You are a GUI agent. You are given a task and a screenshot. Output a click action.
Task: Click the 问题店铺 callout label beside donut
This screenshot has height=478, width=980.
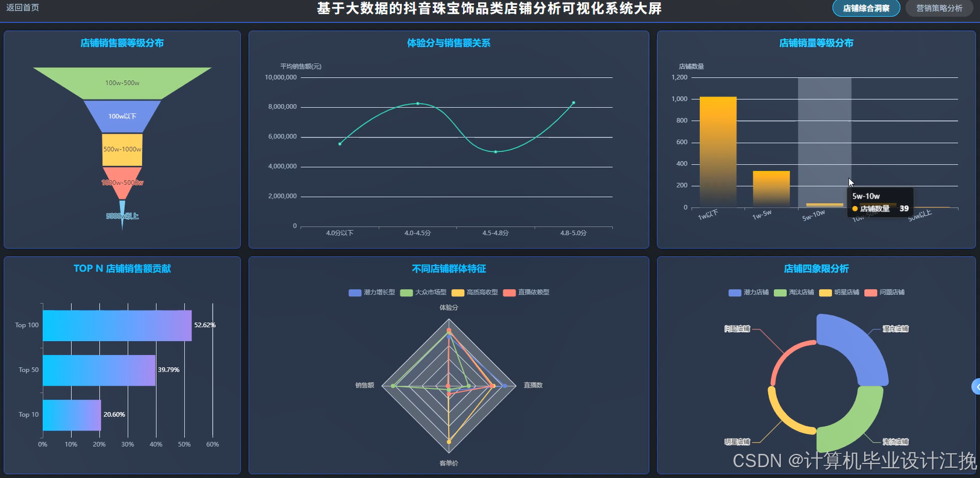738,329
